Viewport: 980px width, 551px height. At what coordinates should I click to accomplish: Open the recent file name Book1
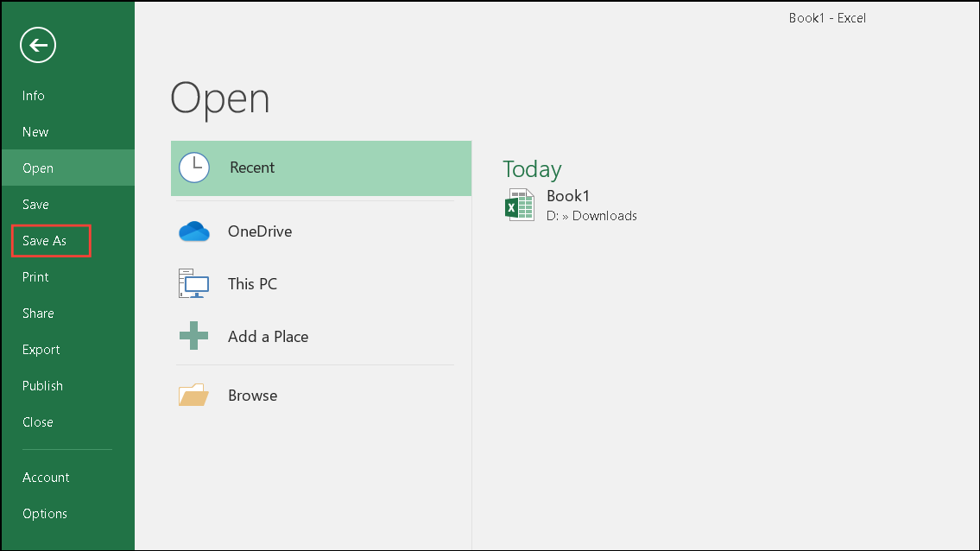568,196
